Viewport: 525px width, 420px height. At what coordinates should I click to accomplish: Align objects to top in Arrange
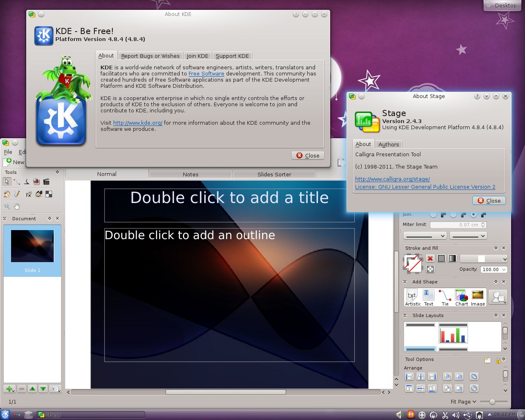tap(409, 388)
